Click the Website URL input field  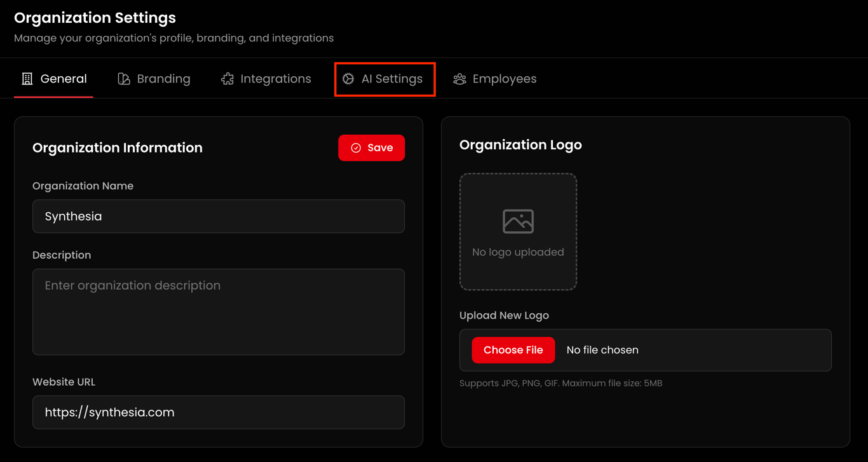click(x=219, y=412)
